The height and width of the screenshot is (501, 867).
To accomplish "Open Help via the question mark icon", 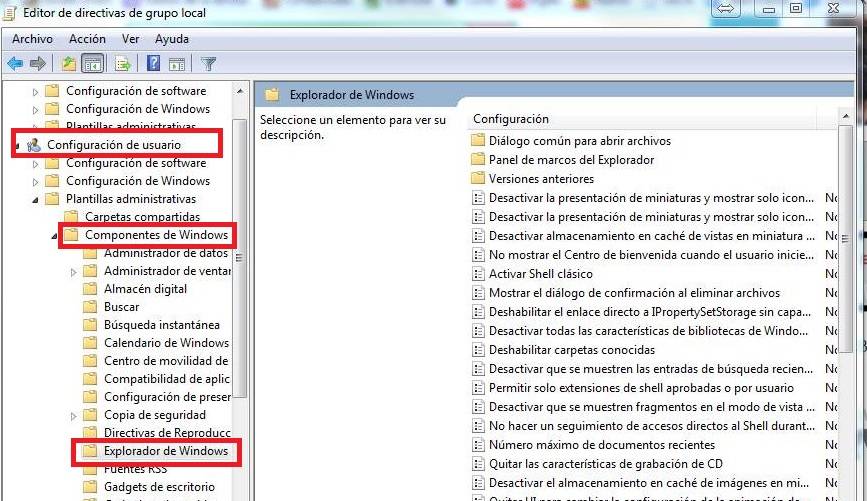I will (154, 64).
